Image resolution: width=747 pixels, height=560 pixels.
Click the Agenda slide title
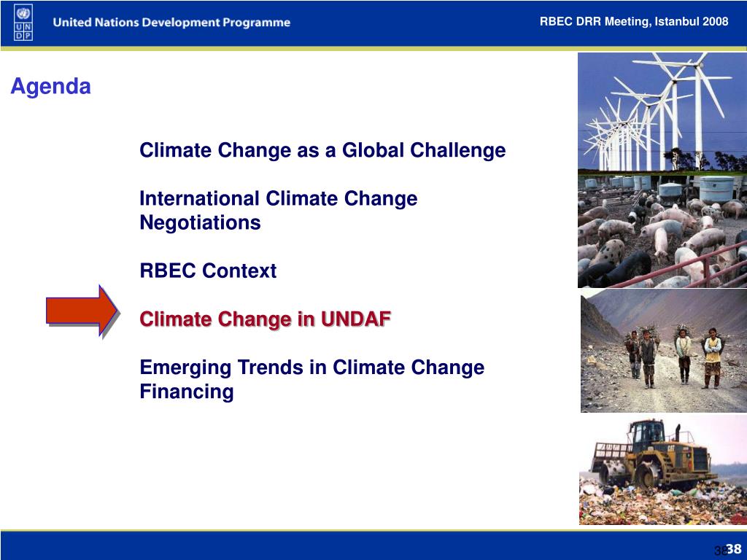coord(50,86)
